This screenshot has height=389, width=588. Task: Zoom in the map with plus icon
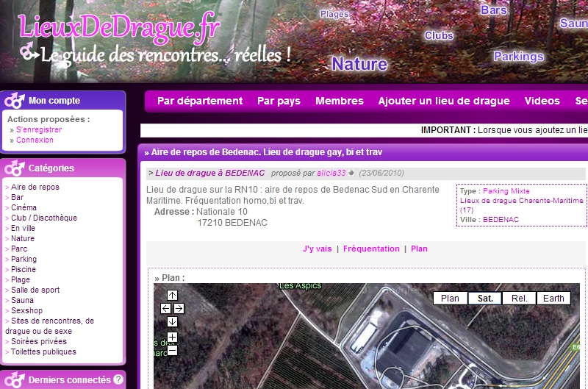click(x=172, y=337)
